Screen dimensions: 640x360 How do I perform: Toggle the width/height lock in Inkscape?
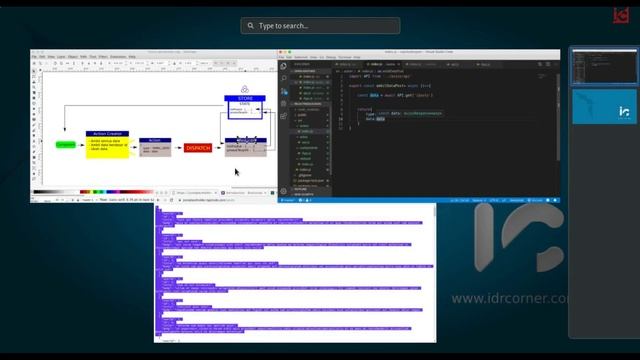tap(174, 63)
